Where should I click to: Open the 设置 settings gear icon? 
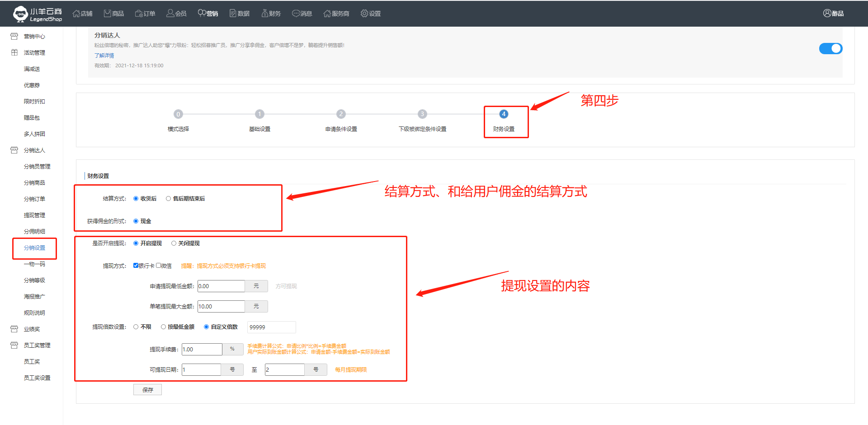tap(364, 14)
